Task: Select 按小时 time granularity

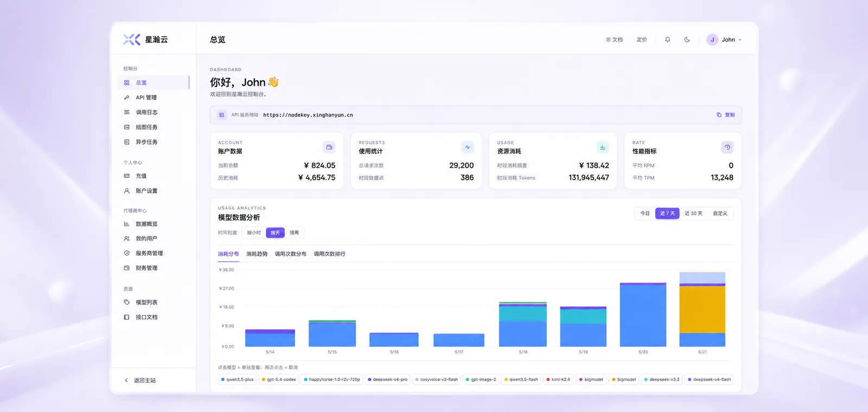Action: (254, 233)
